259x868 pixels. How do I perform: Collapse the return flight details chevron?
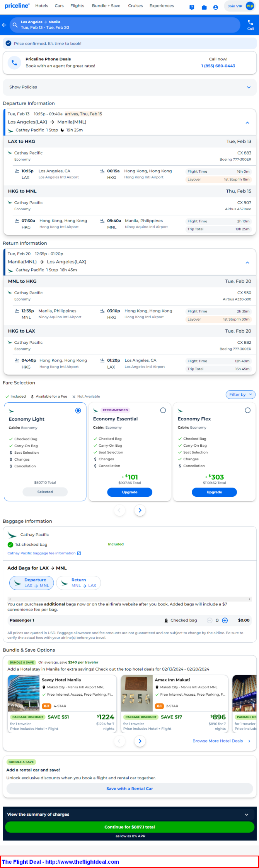247,262
